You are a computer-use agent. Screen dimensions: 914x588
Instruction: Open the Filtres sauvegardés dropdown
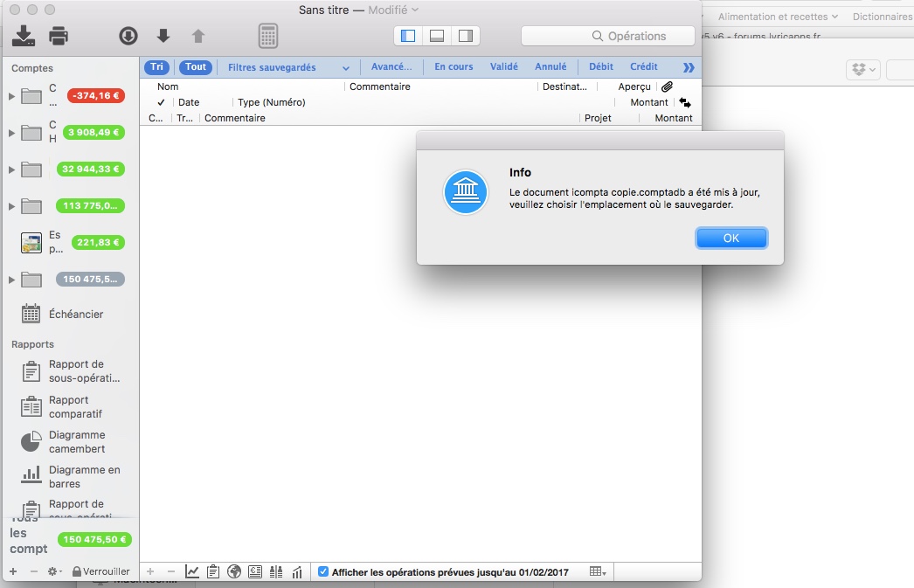(288, 67)
